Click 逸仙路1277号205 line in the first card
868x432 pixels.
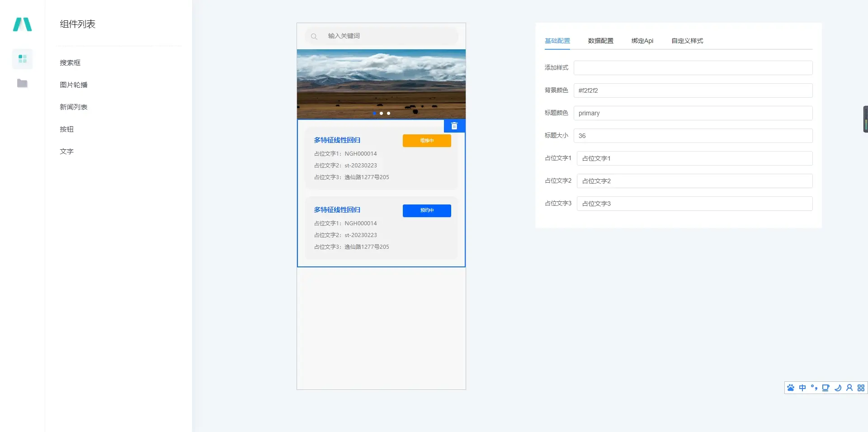352,177
